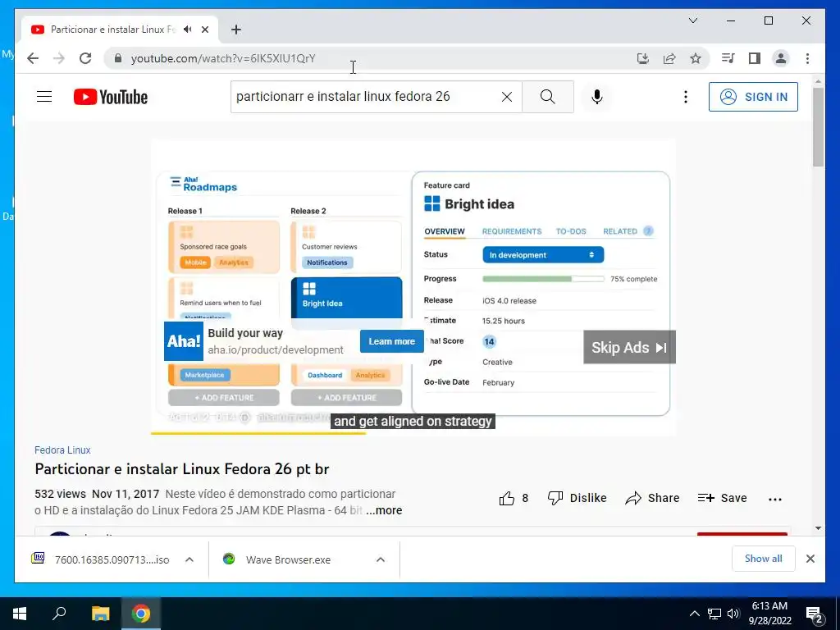Toggle the Chrome side panel icon

[755, 58]
